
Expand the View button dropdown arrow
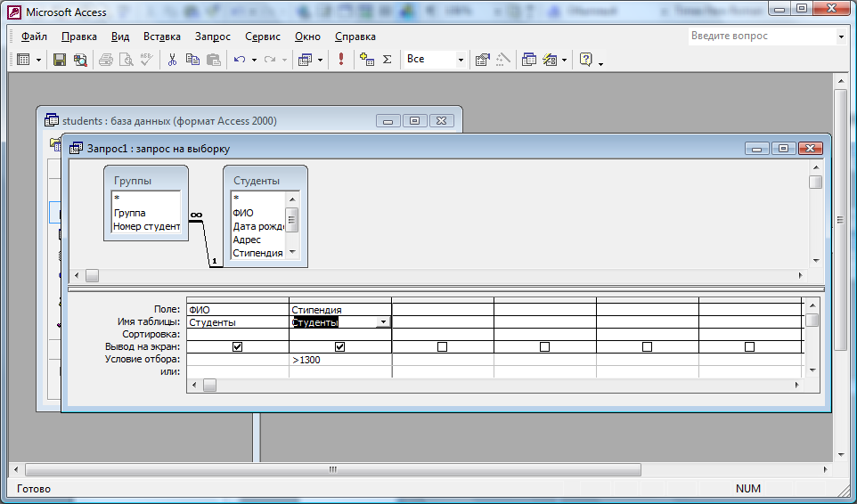pyautogui.click(x=39, y=60)
